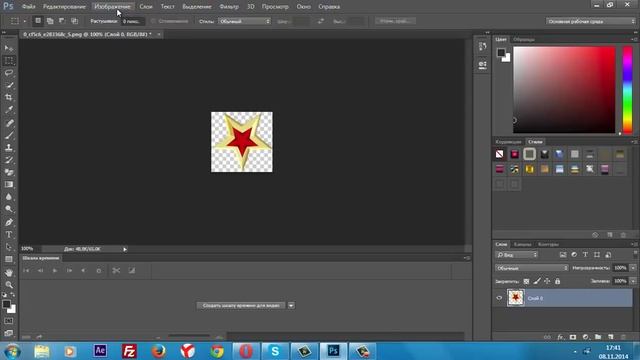Image resolution: width=640 pixels, height=360 pixels.
Task: Hide the Слой 0 layer visibility
Action: pos(499,298)
